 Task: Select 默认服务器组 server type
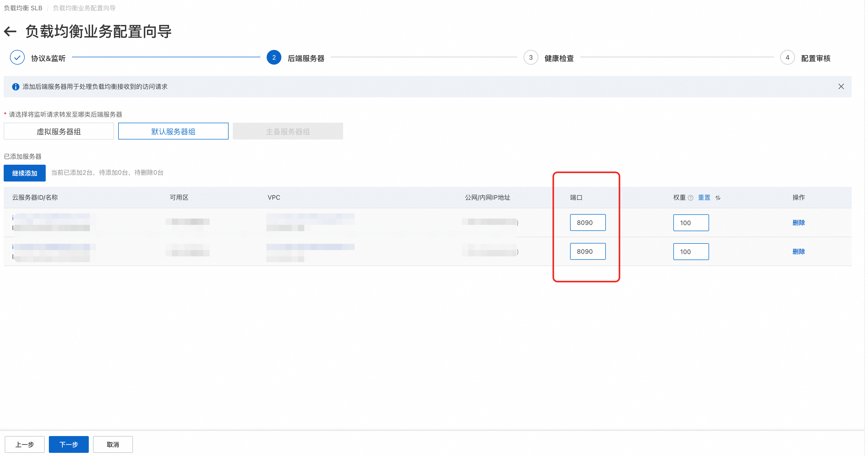[173, 131]
